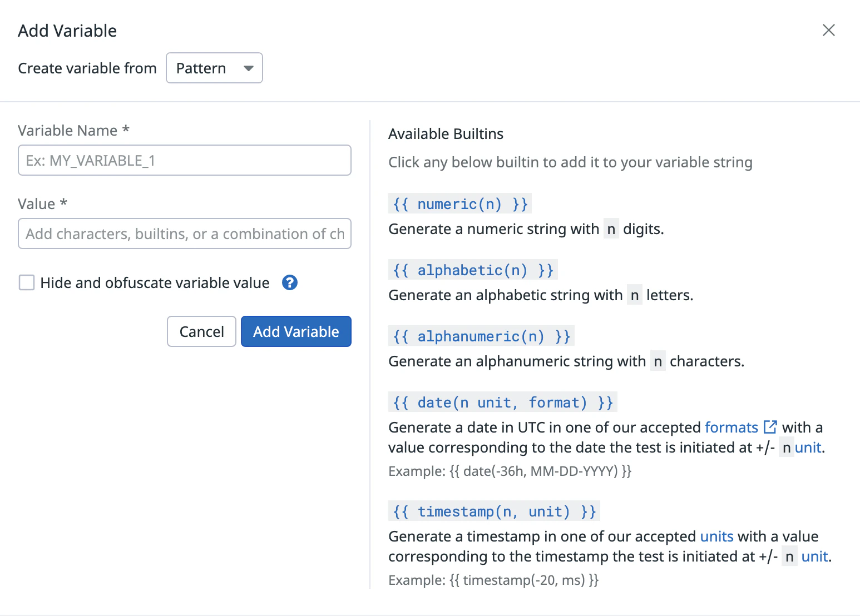Open the help tooltip question mark icon
This screenshot has height=616, width=860.
[290, 282]
